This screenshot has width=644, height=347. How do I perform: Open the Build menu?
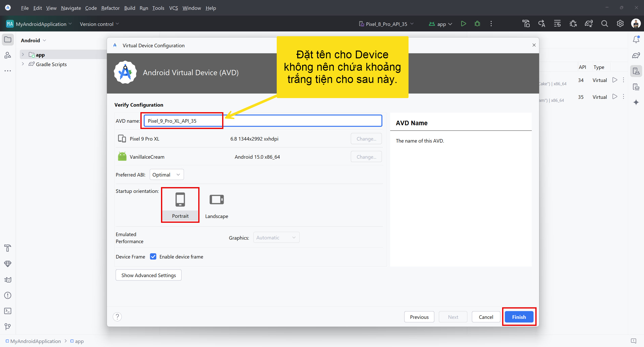click(x=130, y=8)
